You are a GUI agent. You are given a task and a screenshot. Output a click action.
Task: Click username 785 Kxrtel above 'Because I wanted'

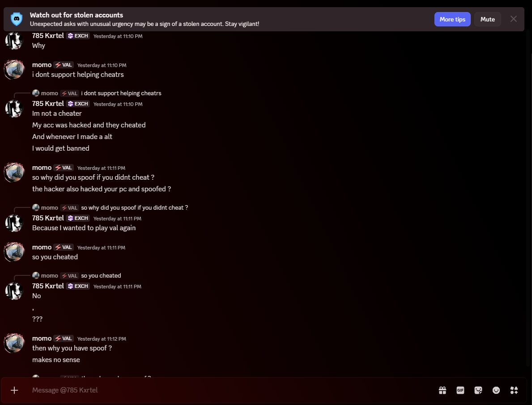point(48,218)
